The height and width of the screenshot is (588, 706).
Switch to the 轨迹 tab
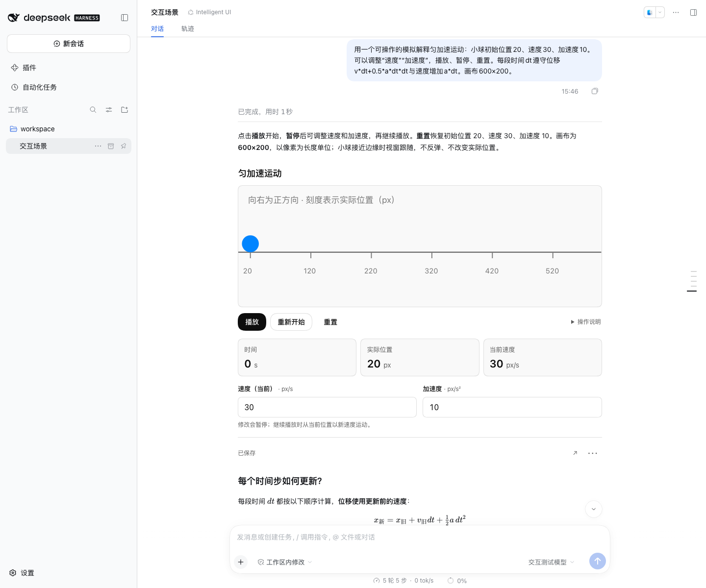(188, 29)
